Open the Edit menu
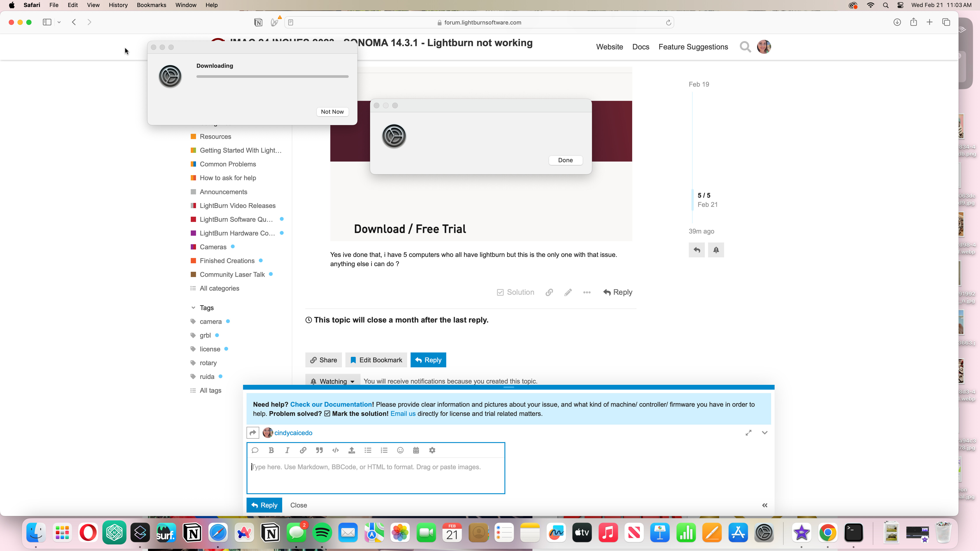The height and width of the screenshot is (551, 980). pyautogui.click(x=73, y=5)
